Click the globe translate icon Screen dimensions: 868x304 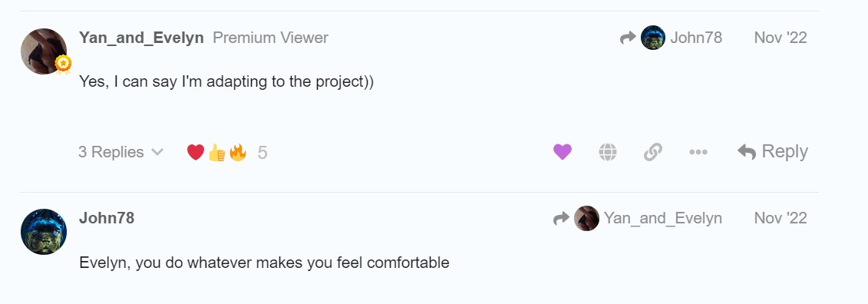[608, 152]
